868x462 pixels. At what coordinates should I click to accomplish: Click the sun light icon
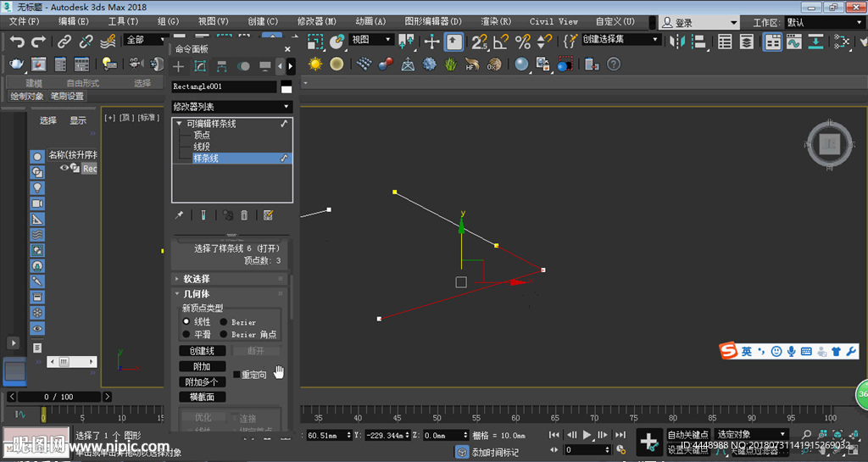point(315,64)
